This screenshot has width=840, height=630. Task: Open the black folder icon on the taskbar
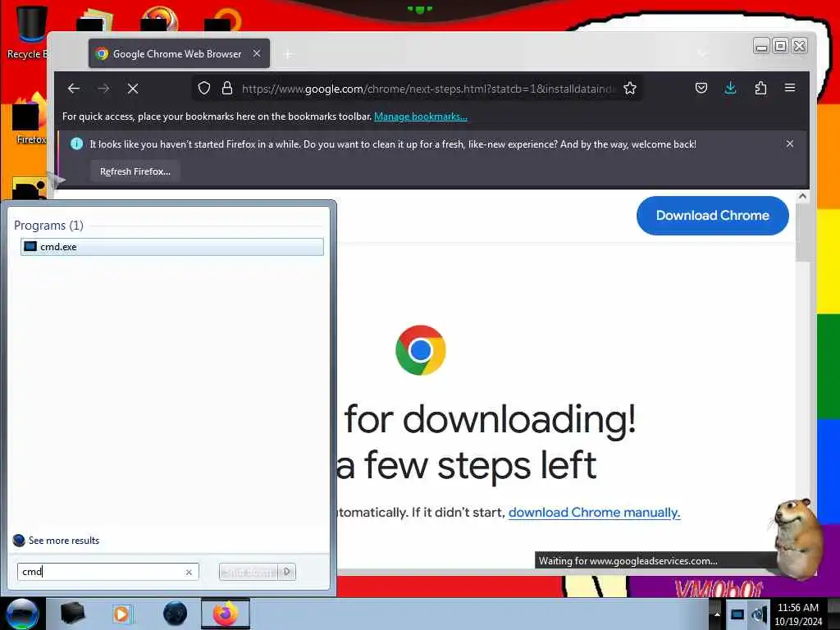point(72,614)
